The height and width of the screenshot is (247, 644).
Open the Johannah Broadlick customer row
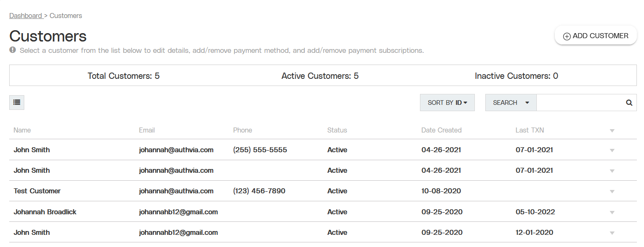pos(323,212)
